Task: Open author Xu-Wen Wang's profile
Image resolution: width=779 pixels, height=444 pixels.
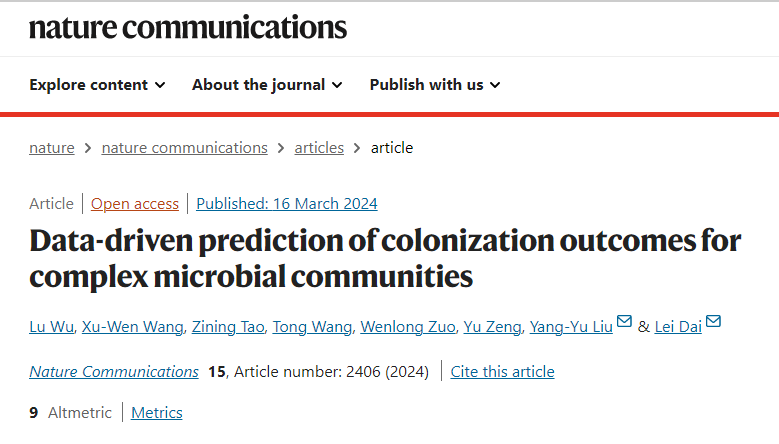Action: tap(132, 327)
